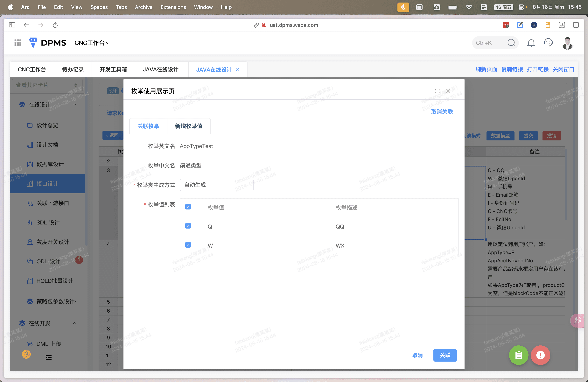
Task: Close the 枚举使用展示页 dialog
Action: click(x=448, y=91)
